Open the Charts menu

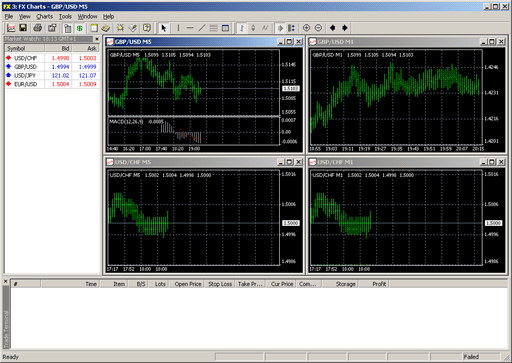pos(44,16)
